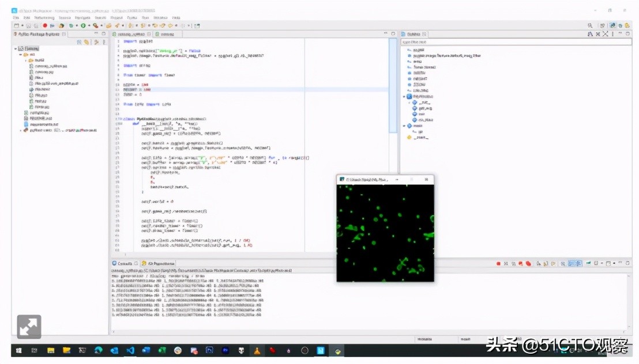Open the Run menu

(x=145, y=18)
